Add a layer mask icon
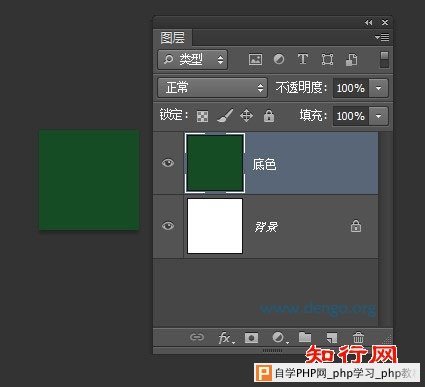 251,338
